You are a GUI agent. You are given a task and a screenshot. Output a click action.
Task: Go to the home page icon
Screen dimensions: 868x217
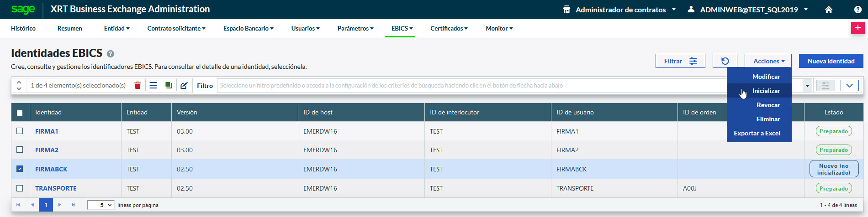pos(829,10)
